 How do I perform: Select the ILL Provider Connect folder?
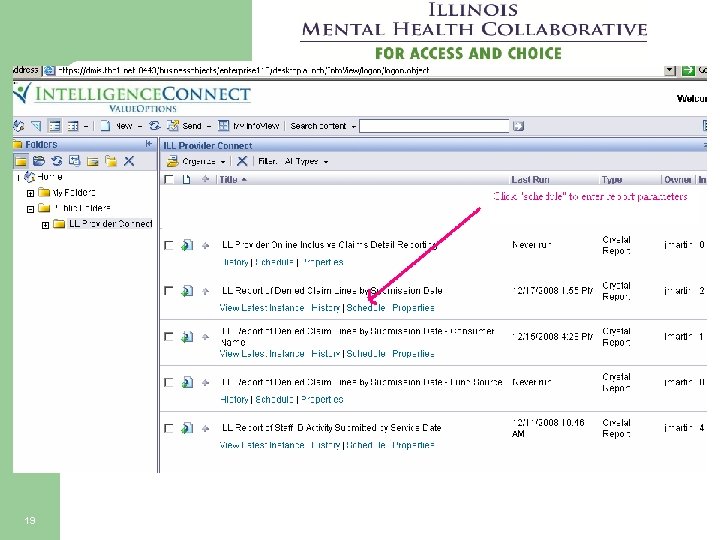point(110,224)
